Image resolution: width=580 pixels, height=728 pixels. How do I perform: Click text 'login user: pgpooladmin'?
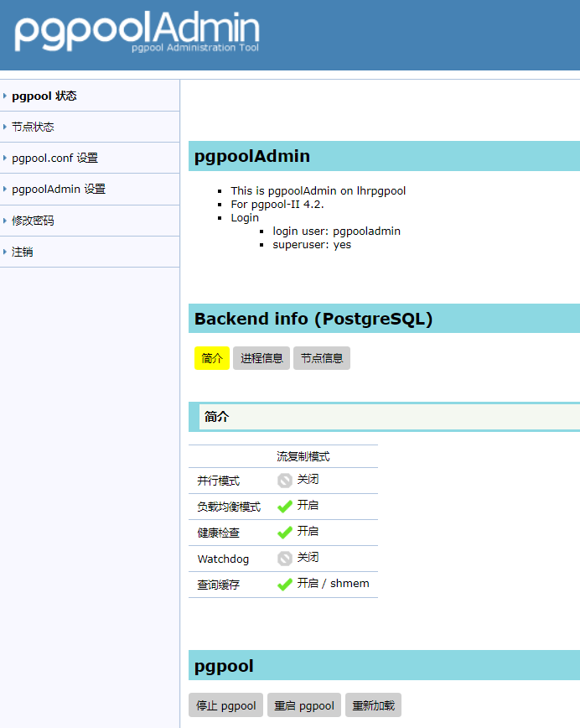click(336, 231)
